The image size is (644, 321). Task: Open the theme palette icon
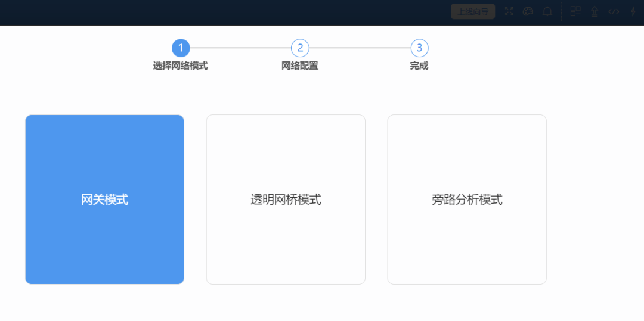coord(528,11)
